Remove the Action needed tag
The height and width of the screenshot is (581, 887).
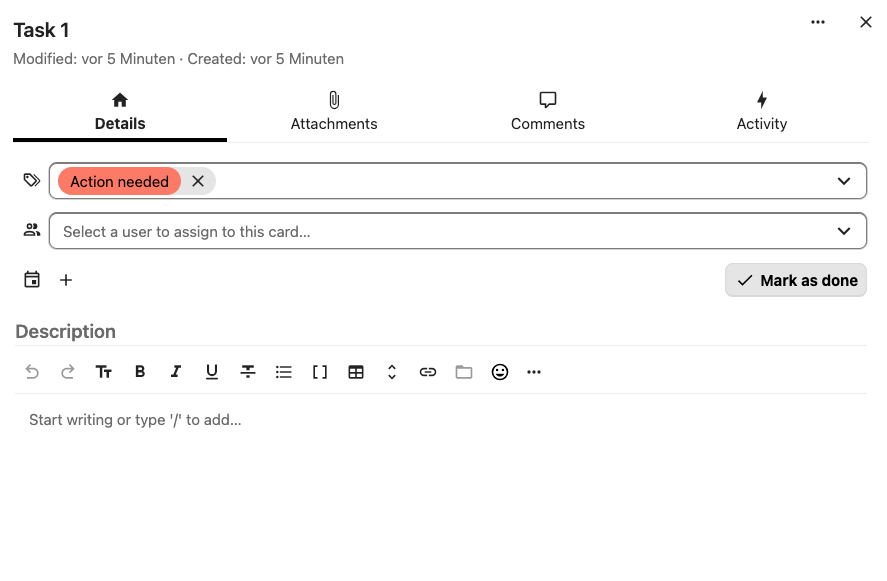197,181
